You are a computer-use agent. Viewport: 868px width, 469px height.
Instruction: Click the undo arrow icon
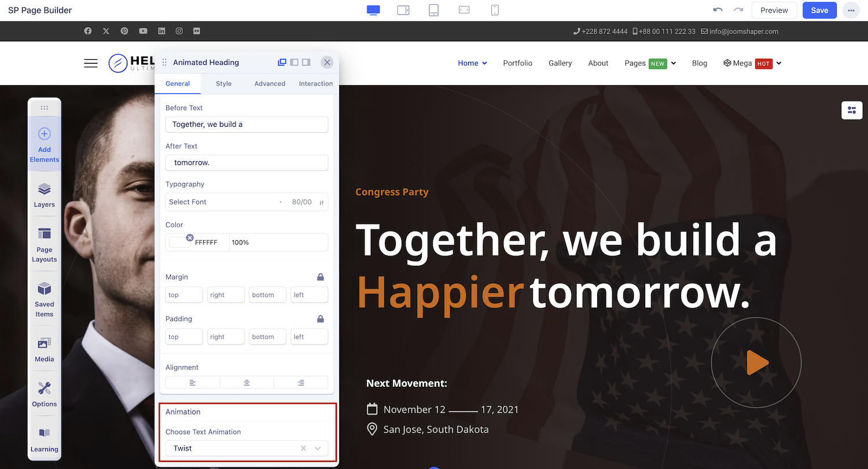point(718,10)
